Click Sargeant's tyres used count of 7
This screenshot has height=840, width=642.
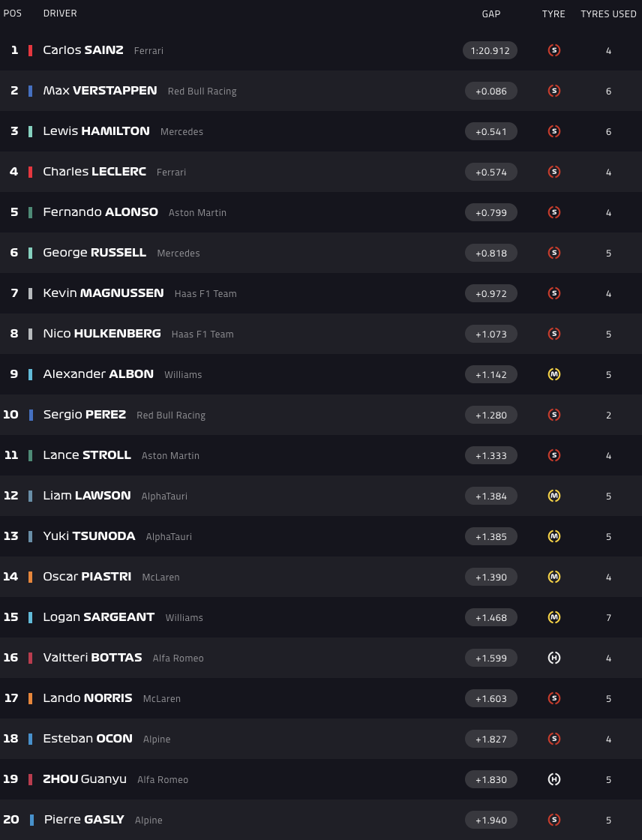(608, 617)
